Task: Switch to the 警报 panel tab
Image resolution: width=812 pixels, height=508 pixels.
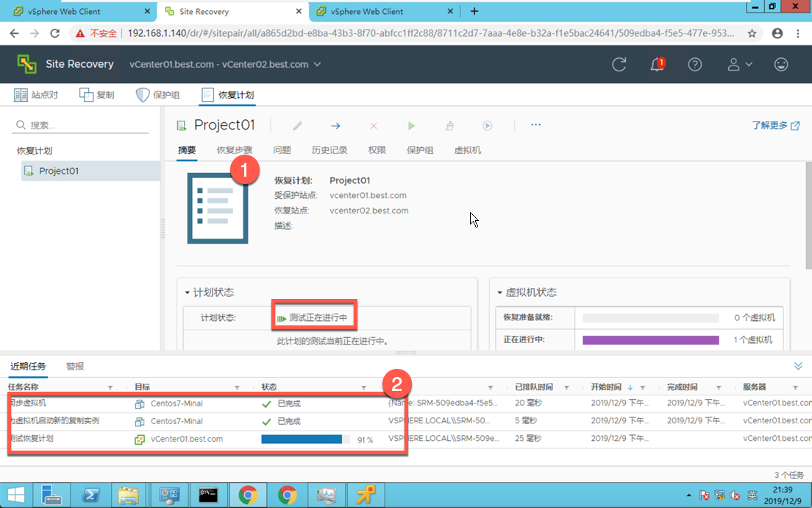Action: [x=75, y=366]
